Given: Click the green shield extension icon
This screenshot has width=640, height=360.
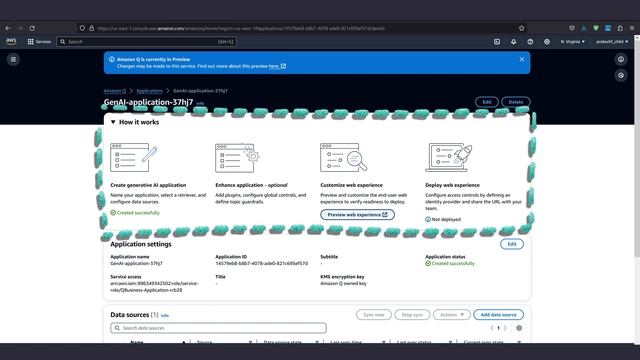Looking at the screenshot, I should [596, 28].
